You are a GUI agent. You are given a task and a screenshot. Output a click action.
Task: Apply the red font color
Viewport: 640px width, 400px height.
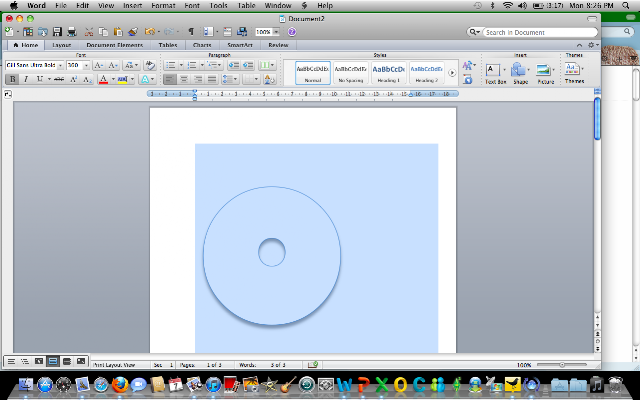[x=103, y=79]
